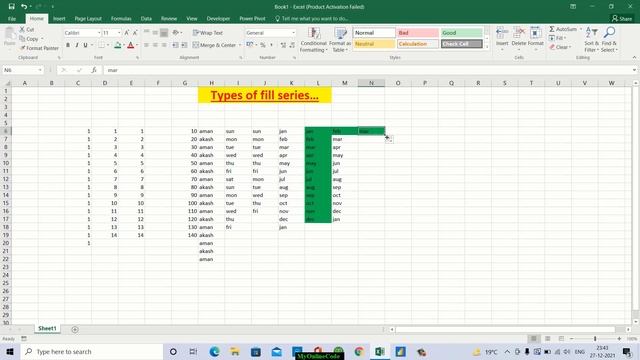640x360 pixels.
Task: Expand the cell borders dropdown arrow
Action: [x=108, y=45]
